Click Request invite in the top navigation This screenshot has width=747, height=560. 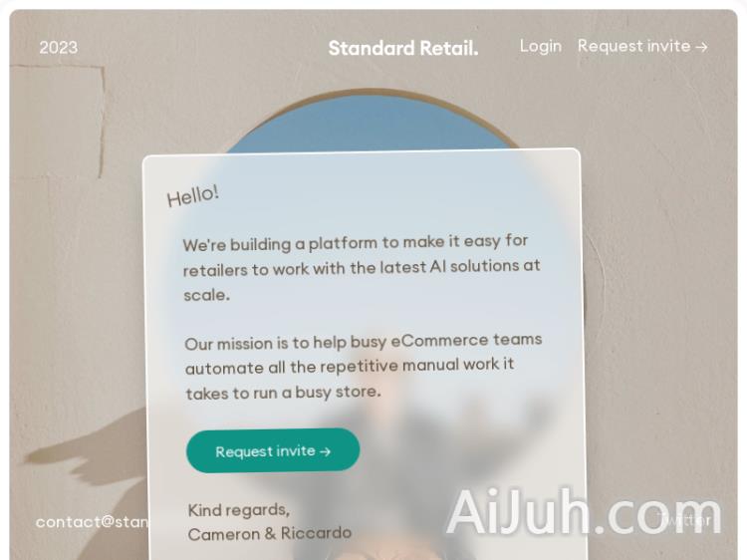tap(642, 46)
